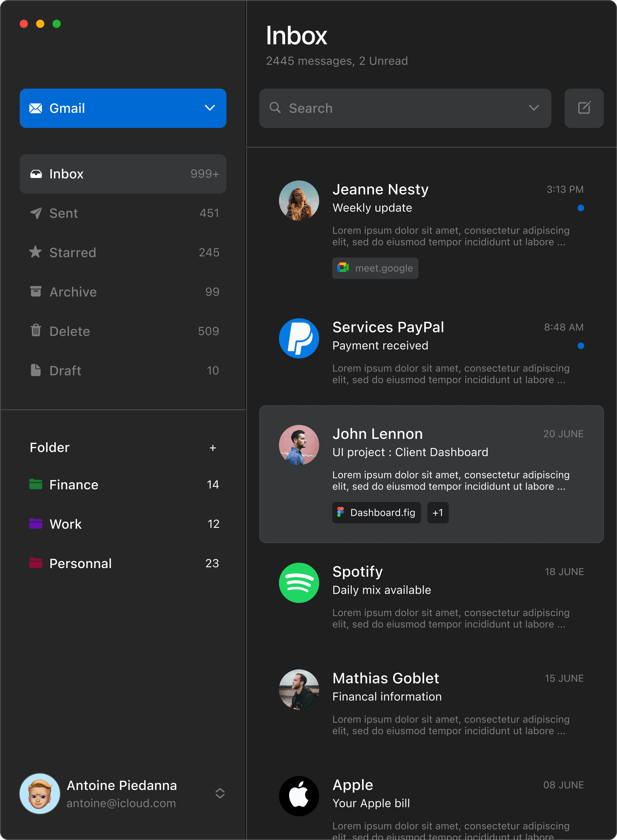This screenshot has height=840, width=617.
Task: Click the green Finance folder icon
Action: [x=36, y=484]
